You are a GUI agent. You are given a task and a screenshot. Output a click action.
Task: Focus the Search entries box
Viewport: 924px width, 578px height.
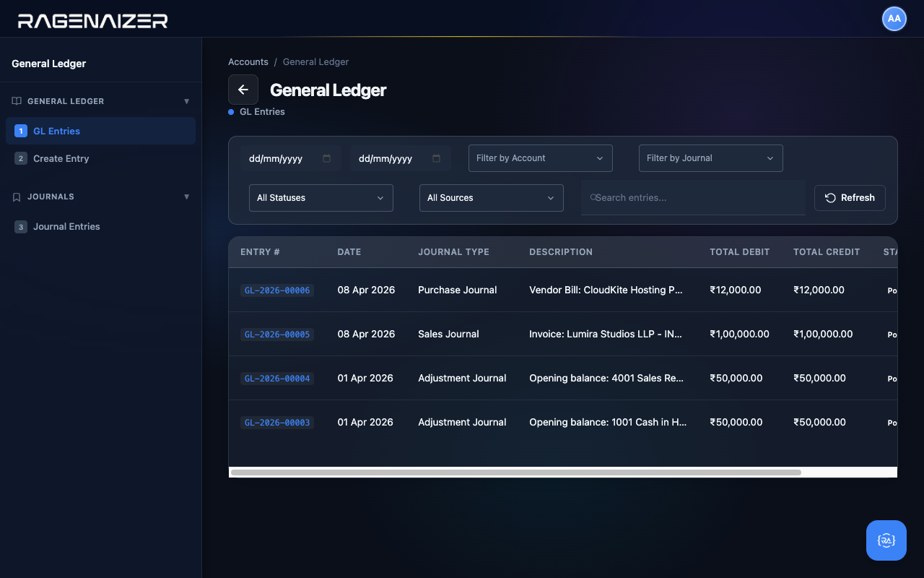[x=693, y=197]
